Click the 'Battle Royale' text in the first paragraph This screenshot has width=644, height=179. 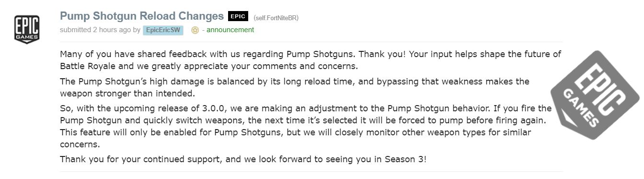click(x=86, y=66)
